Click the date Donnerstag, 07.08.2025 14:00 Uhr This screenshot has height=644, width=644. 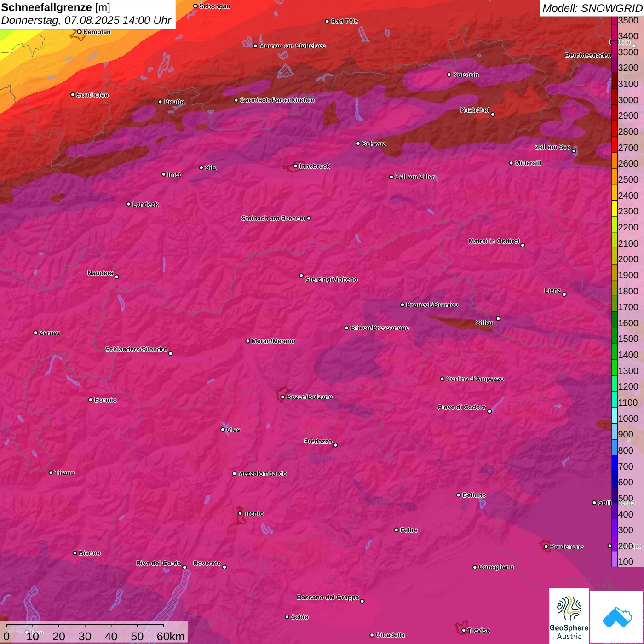[x=86, y=20]
